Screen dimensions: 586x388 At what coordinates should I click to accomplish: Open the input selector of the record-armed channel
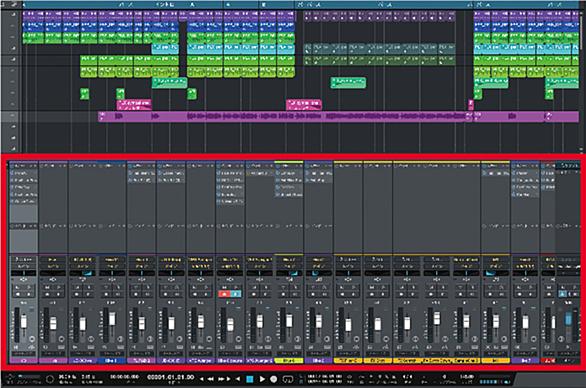pyautogui.click(x=230, y=259)
